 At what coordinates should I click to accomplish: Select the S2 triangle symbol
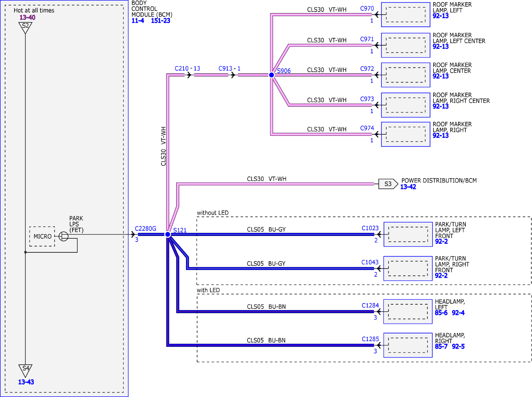pos(25,27)
